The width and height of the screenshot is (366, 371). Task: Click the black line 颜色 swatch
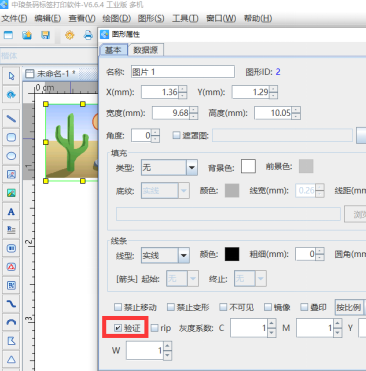tap(232, 254)
